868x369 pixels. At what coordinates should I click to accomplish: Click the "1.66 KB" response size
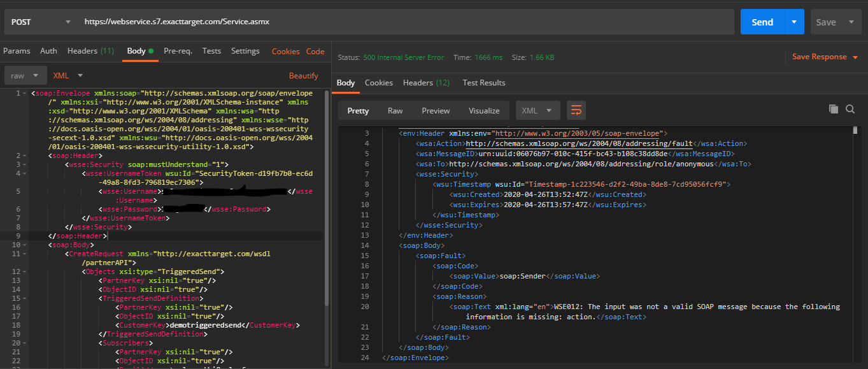point(541,57)
